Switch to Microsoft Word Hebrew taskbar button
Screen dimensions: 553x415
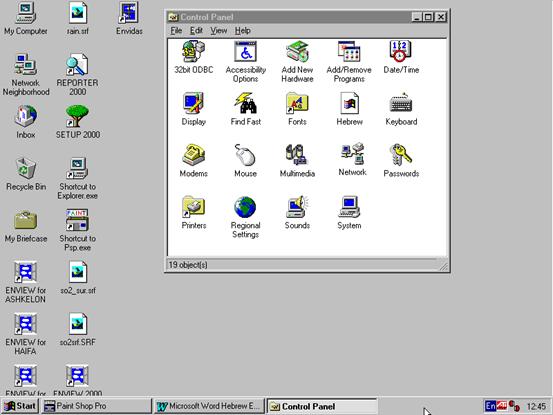[x=209, y=406]
